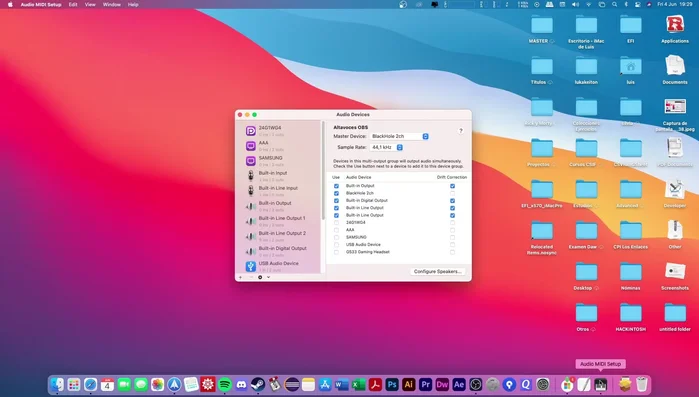Open Finder from the Dock
Viewport: 699px width, 397px height.
point(57,385)
